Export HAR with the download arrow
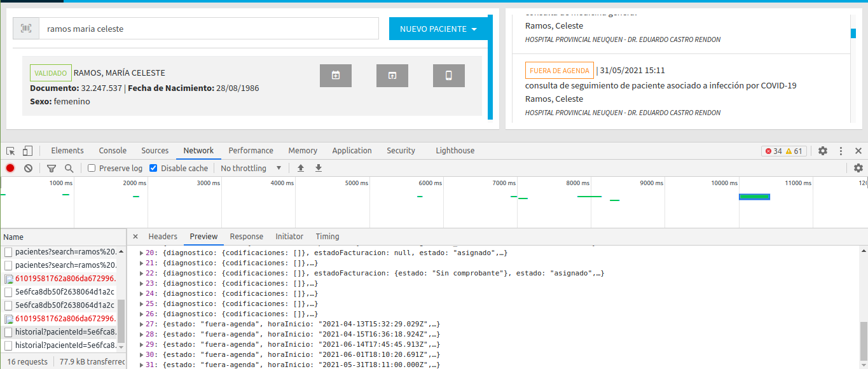This screenshot has width=868, height=369. point(319,168)
